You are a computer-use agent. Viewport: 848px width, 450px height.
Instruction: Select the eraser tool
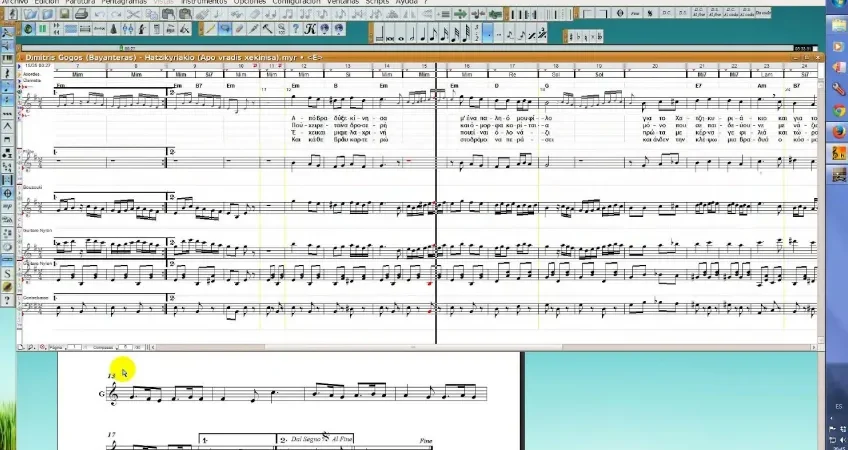[x=239, y=28]
